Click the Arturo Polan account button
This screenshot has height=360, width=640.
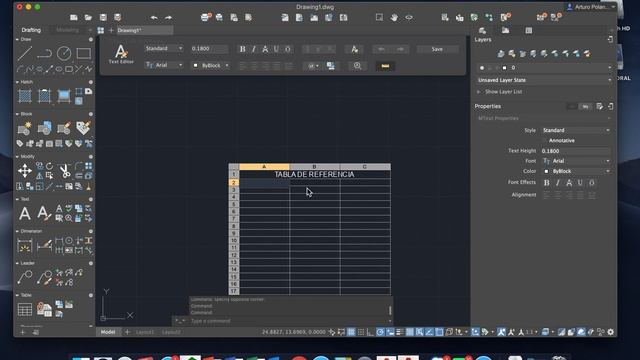tap(591, 7)
